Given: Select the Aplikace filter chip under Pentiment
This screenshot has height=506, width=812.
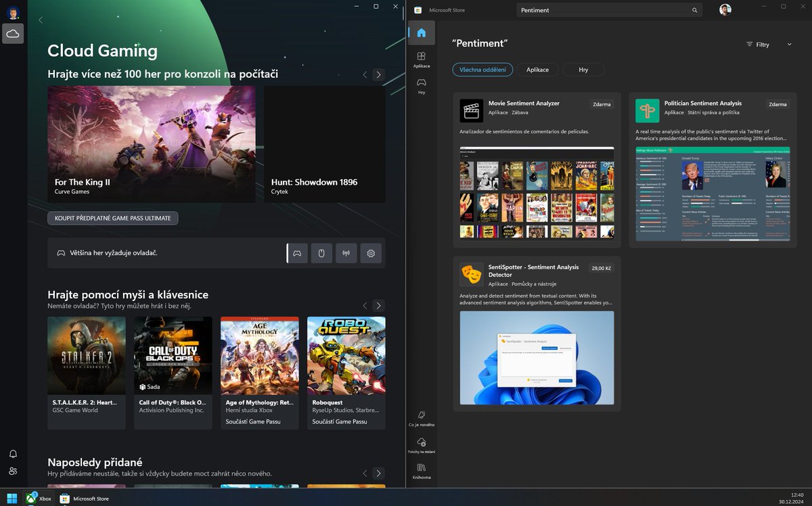Looking at the screenshot, I should click(x=537, y=70).
